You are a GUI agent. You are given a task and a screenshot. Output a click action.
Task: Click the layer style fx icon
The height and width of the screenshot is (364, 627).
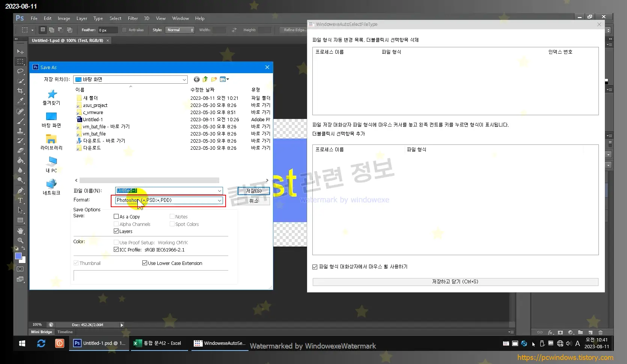click(x=550, y=332)
